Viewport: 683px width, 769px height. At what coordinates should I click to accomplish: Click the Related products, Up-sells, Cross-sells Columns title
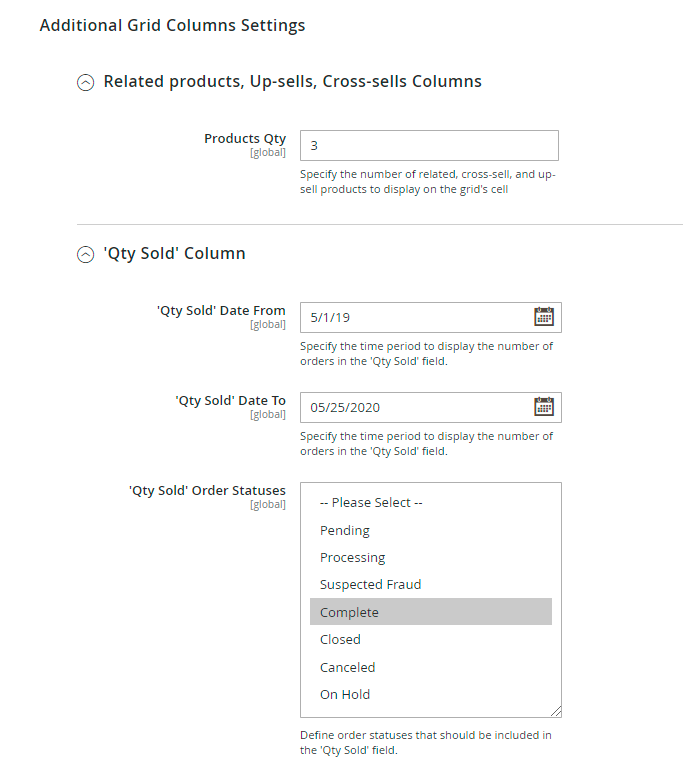[x=292, y=82]
